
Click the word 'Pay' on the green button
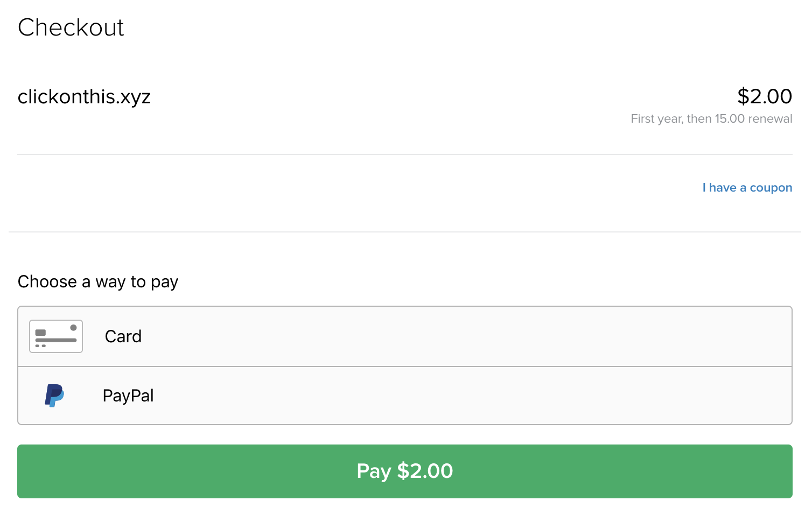(x=374, y=471)
